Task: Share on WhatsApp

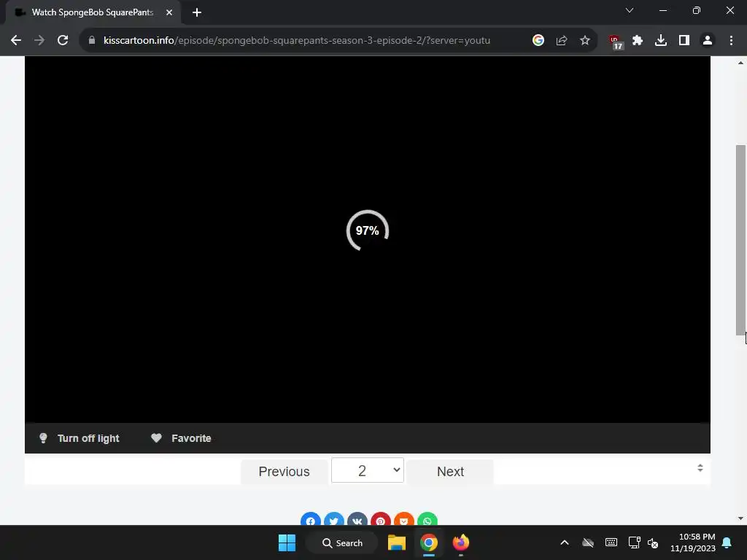Action: (427, 519)
